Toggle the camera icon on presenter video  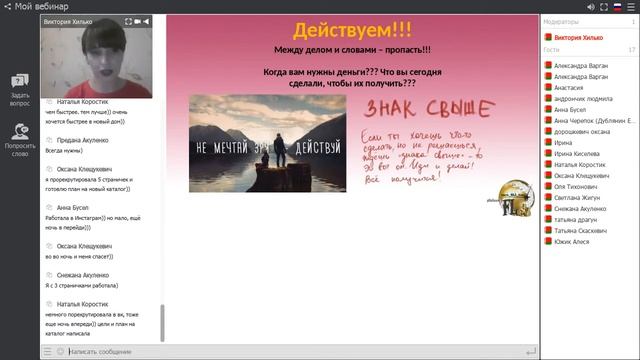[138, 21]
